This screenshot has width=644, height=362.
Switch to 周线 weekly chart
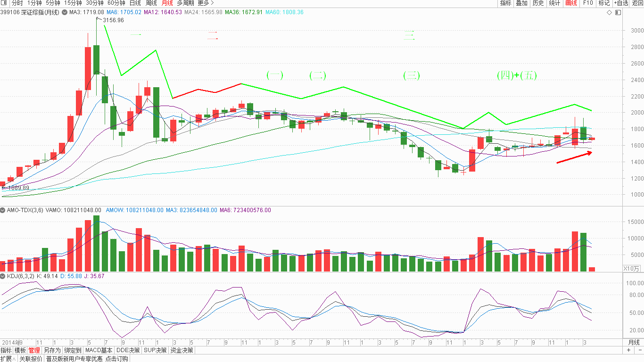click(x=151, y=3)
